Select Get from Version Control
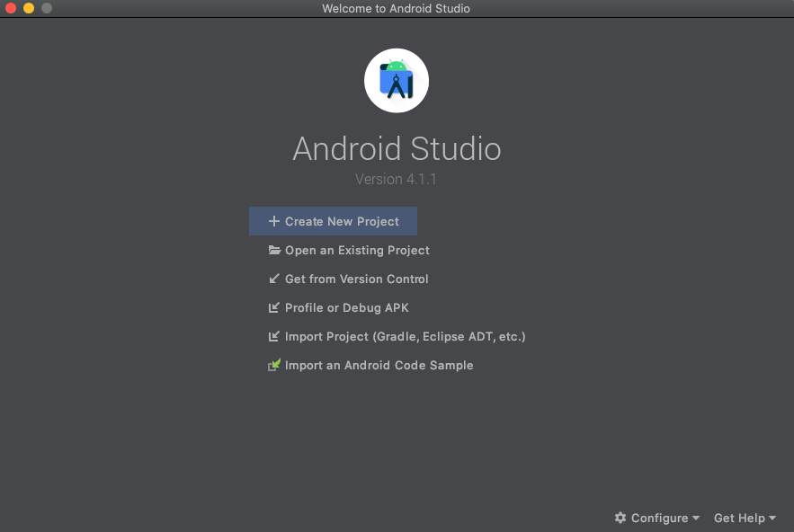This screenshot has width=794, height=532. coord(355,279)
